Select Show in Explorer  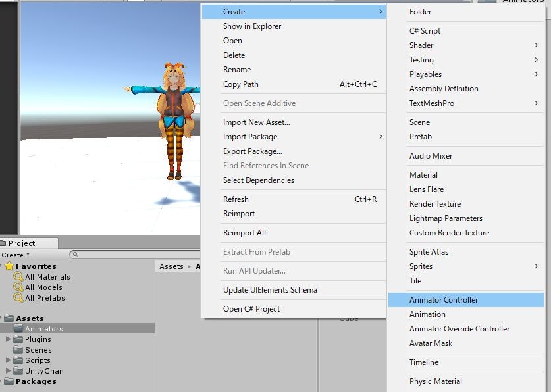pyautogui.click(x=294, y=26)
